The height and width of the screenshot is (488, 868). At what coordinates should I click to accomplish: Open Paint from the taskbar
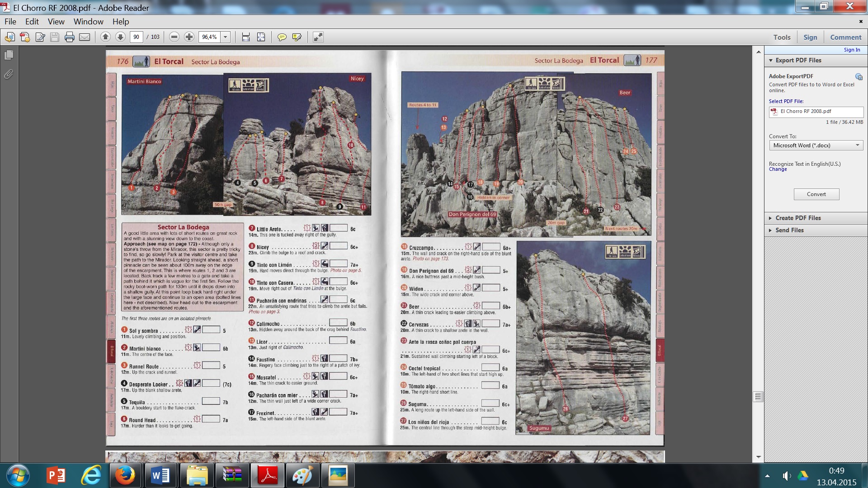[x=302, y=476]
